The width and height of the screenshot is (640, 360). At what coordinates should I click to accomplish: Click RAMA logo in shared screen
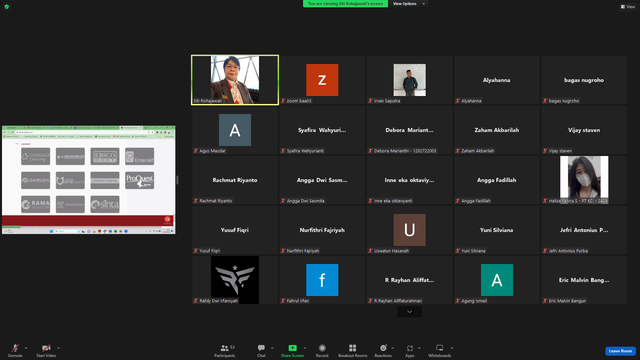[36, 204]
